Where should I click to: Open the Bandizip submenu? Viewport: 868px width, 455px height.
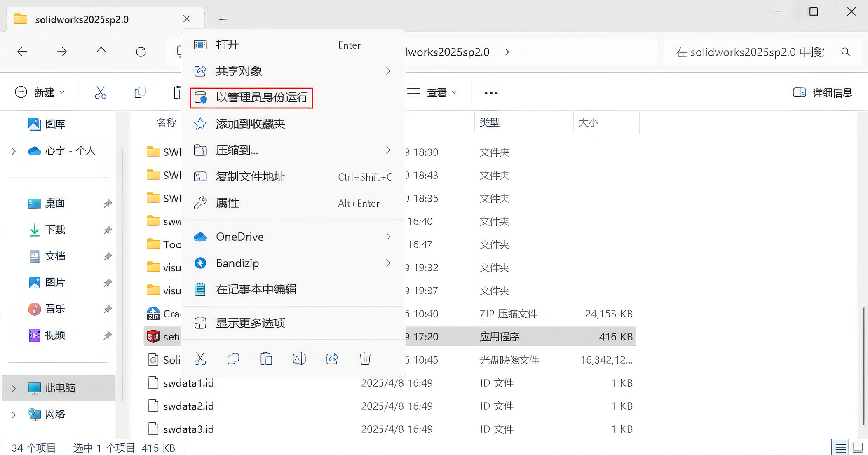(293, 263)
